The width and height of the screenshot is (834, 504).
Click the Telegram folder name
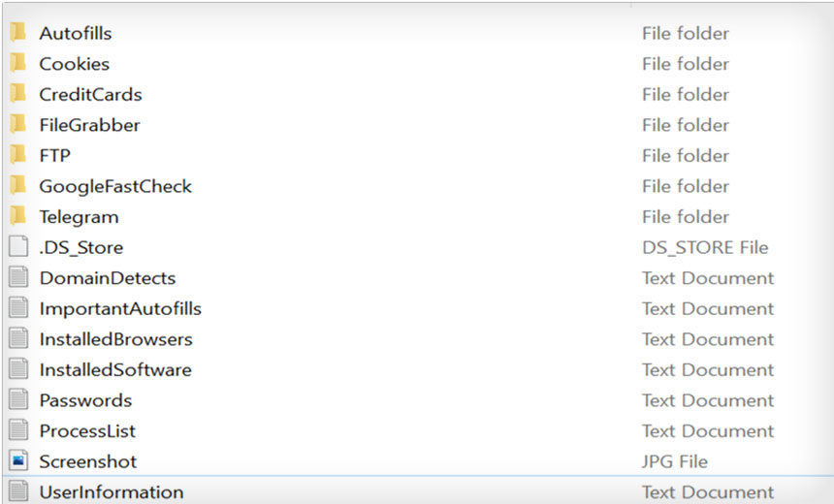(x=79, y=217)
